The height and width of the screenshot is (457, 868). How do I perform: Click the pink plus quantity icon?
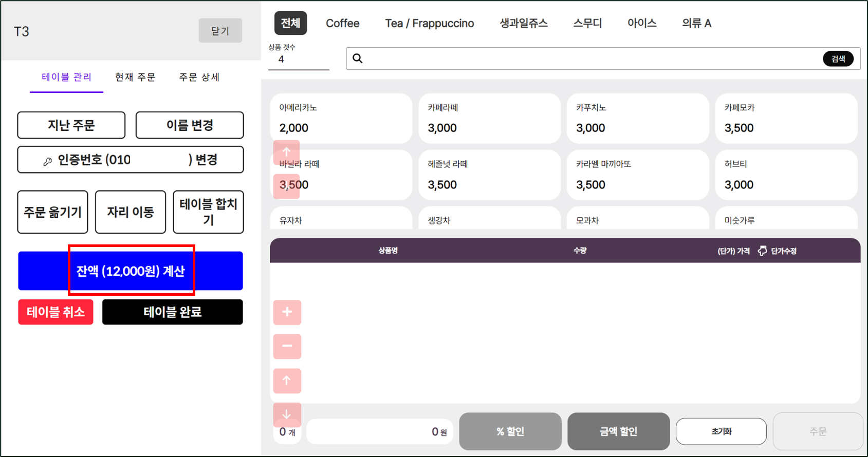coord(287,312)
